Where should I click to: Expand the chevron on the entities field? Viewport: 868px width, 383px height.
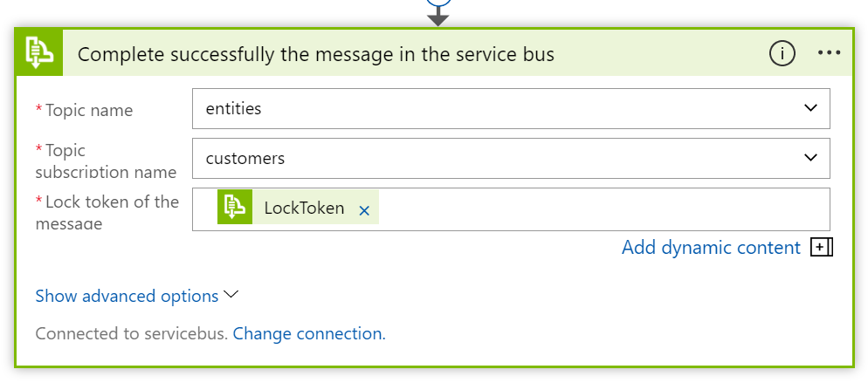[810, 108]
